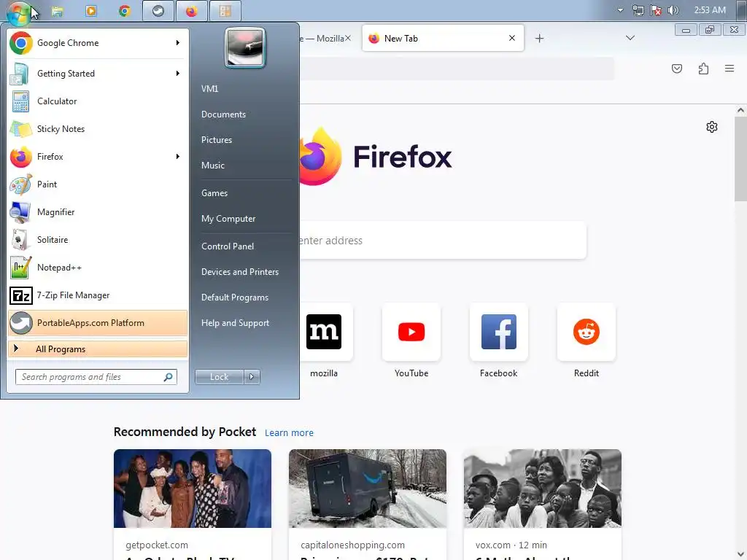Expand Google Chrome jump list arrow
747x560 pixels.
pos(178,43)
